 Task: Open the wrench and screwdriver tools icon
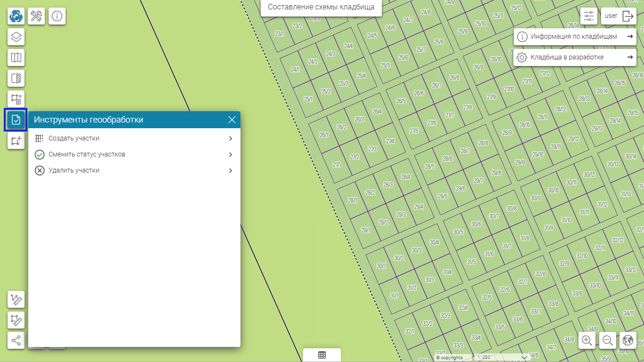tap(36, 16)
